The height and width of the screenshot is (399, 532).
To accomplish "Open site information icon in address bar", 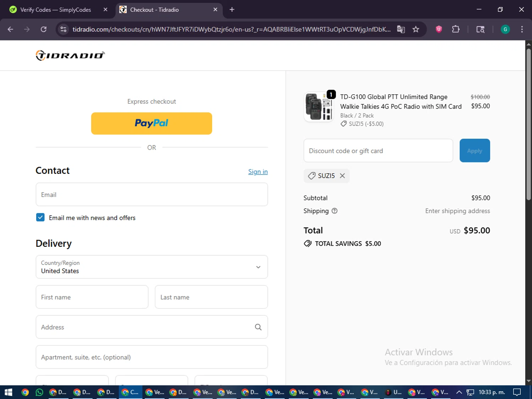I will tap(63, 29).
